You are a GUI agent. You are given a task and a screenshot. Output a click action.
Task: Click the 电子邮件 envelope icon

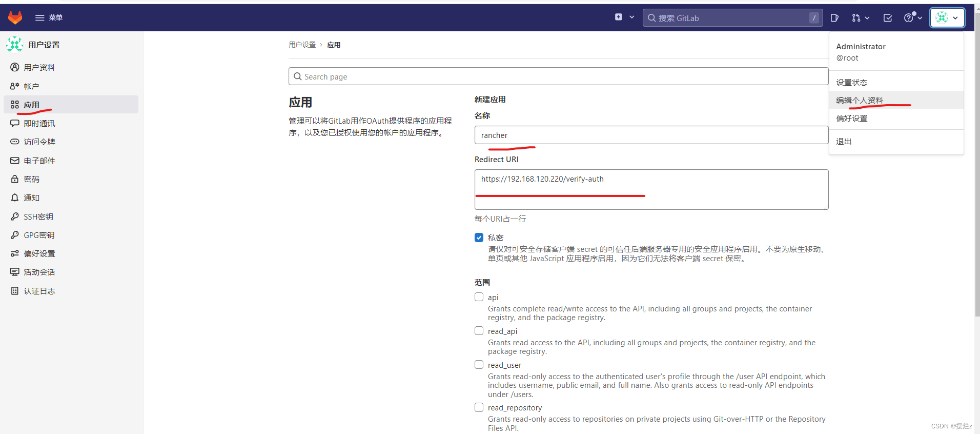[x=15, y=161]
